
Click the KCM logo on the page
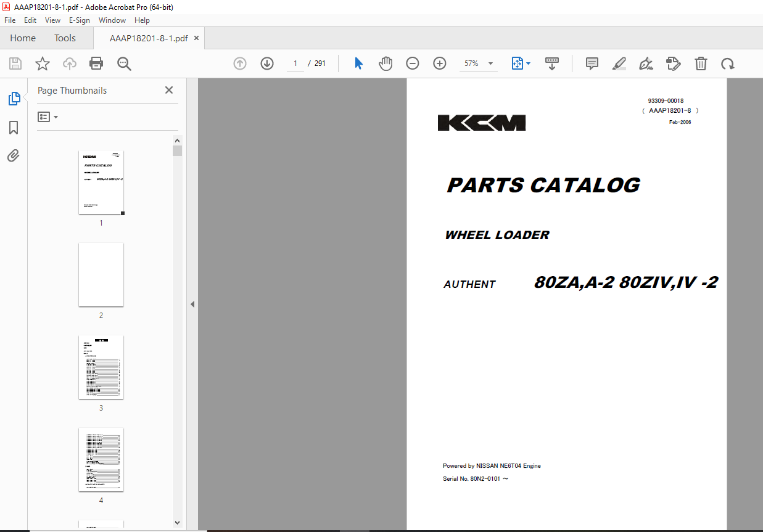482,123
